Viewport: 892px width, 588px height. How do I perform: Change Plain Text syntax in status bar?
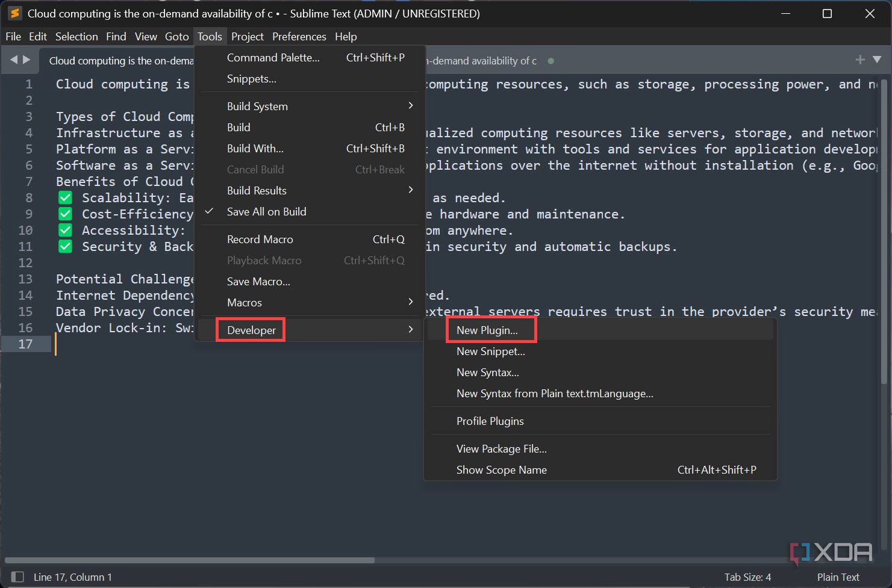click(838, 577)
